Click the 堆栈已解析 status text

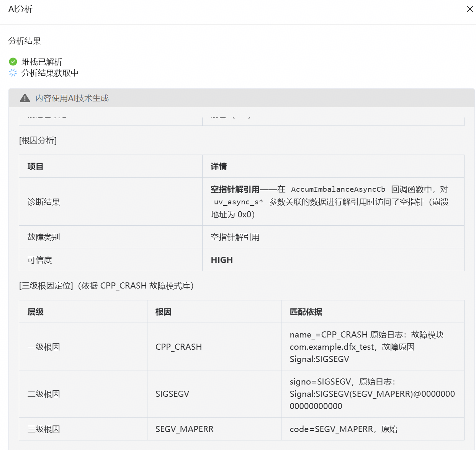[x=42, y=62]
